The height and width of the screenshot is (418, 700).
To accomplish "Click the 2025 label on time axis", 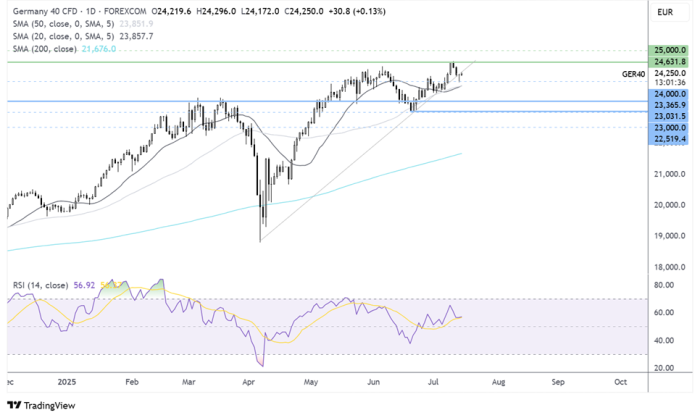I will point(67,383).
